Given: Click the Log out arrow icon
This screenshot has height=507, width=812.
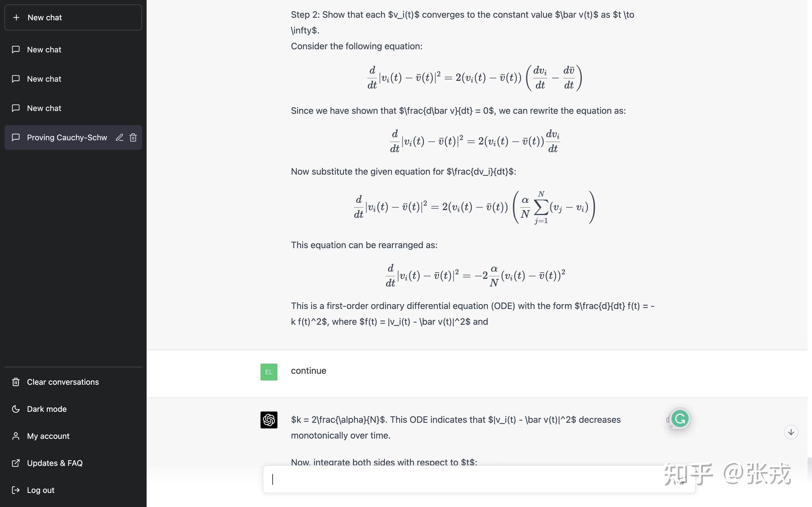Looking at the screenshot, I should 16,490.
